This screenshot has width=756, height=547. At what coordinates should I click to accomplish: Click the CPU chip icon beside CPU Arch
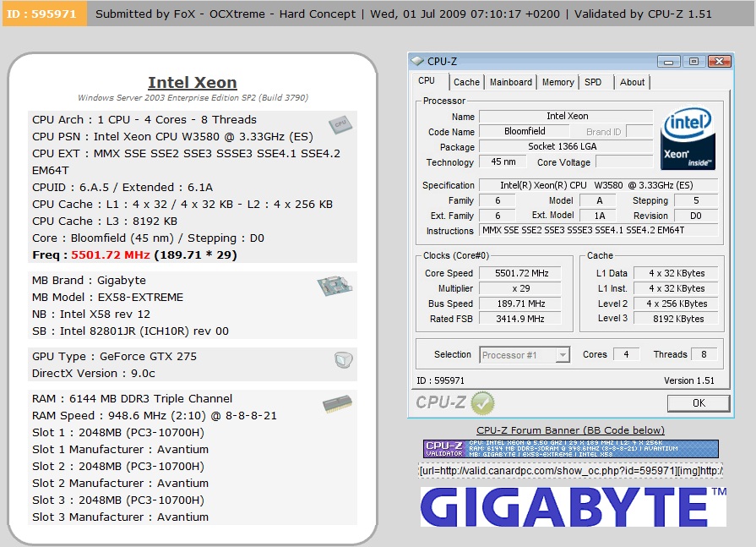pos(340,124)
